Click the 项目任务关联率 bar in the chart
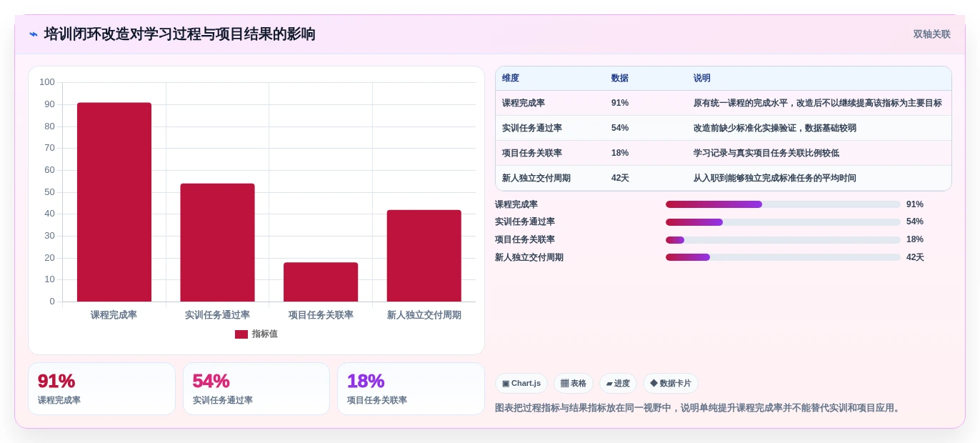 coord(321,282)
